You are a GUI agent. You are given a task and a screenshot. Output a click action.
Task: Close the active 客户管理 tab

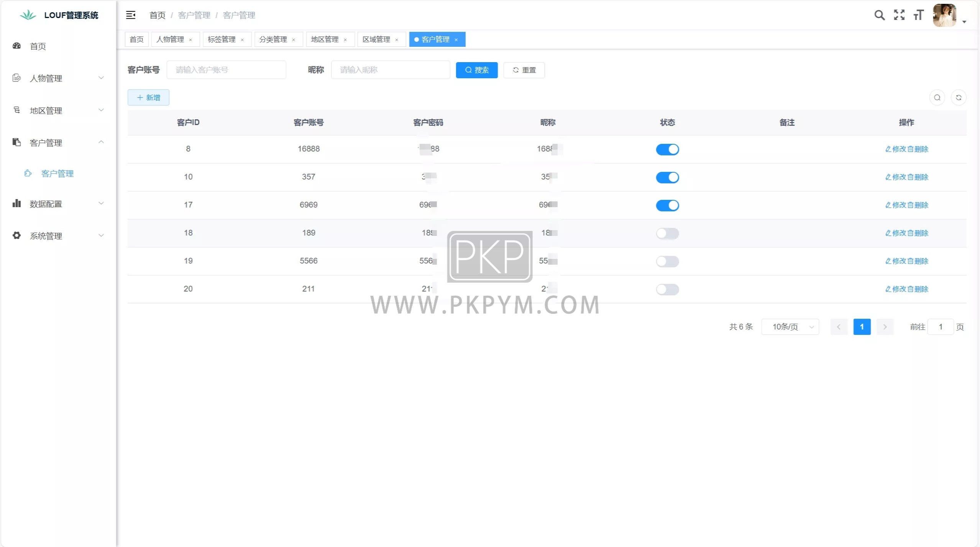point(456,40)
